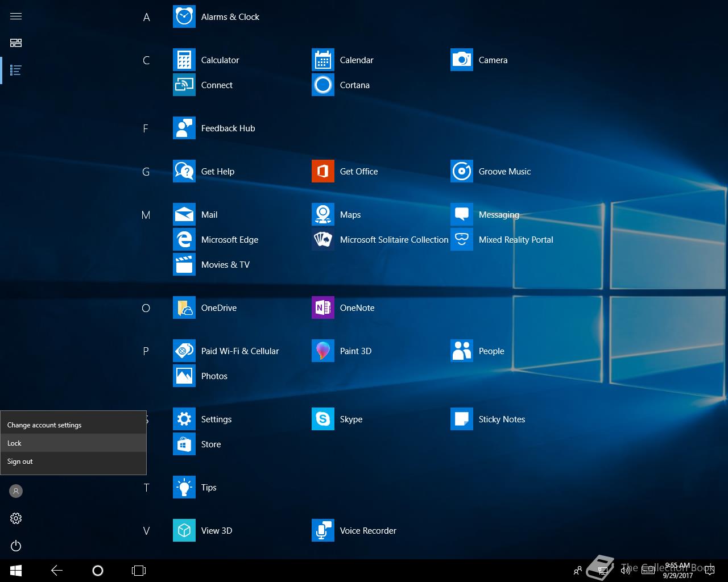728x582 pixels.
Task: Click the letter F section header
Action: [x=146, y=128]
